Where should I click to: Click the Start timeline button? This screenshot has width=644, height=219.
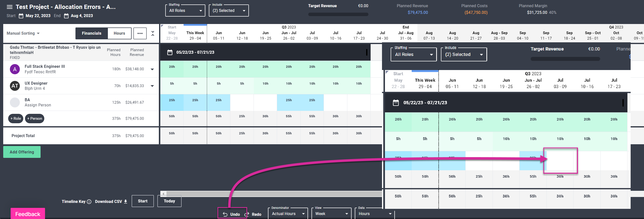[x=143, y=201]
